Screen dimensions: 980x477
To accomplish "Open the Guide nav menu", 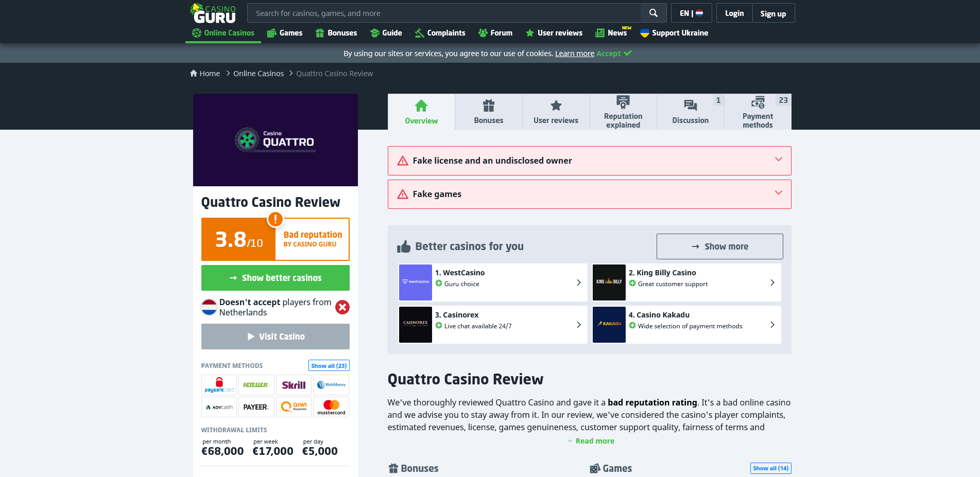I will 386,33.
